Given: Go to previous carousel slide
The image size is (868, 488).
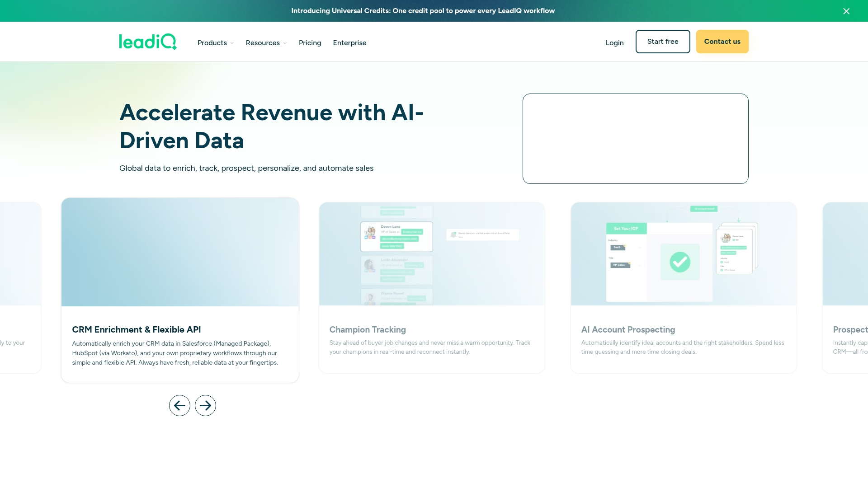Looking at the screenshot, I should 179,406.
